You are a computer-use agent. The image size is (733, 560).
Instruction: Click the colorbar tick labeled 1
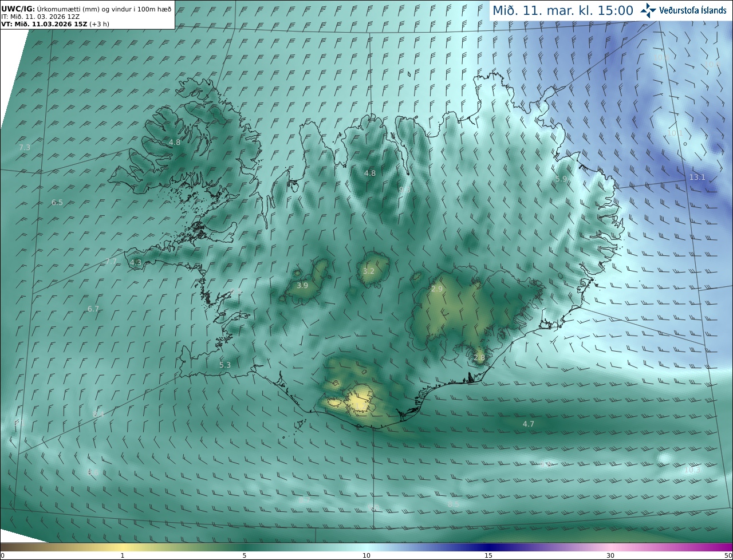pos(123,555)
